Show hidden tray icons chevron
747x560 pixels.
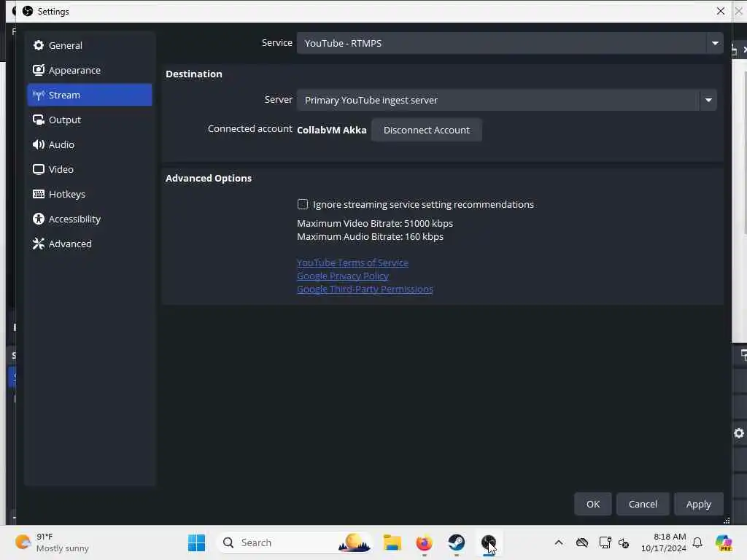[559, 542]
